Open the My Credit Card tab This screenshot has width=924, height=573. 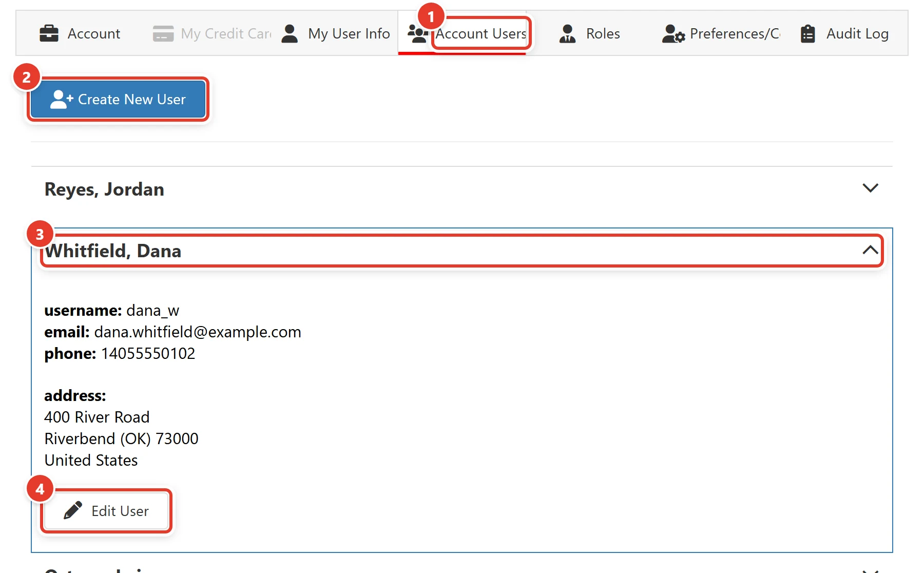(212, 33)
